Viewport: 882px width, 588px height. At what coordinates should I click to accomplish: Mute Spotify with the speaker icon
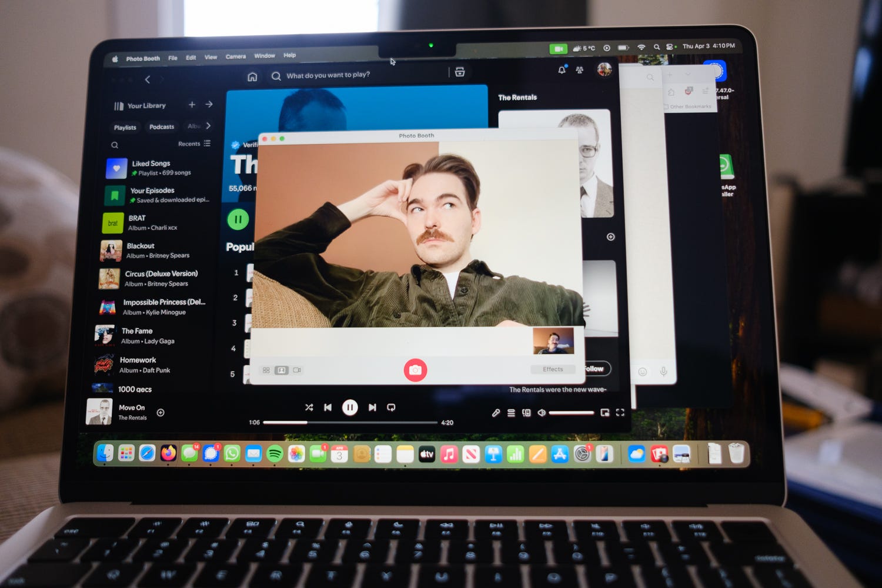click(x=542, y=413)
